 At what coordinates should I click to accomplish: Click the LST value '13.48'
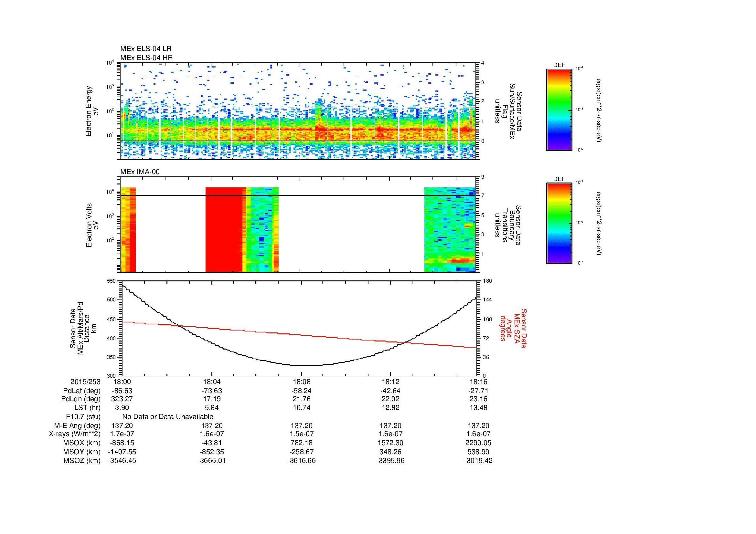click(478, 408)
